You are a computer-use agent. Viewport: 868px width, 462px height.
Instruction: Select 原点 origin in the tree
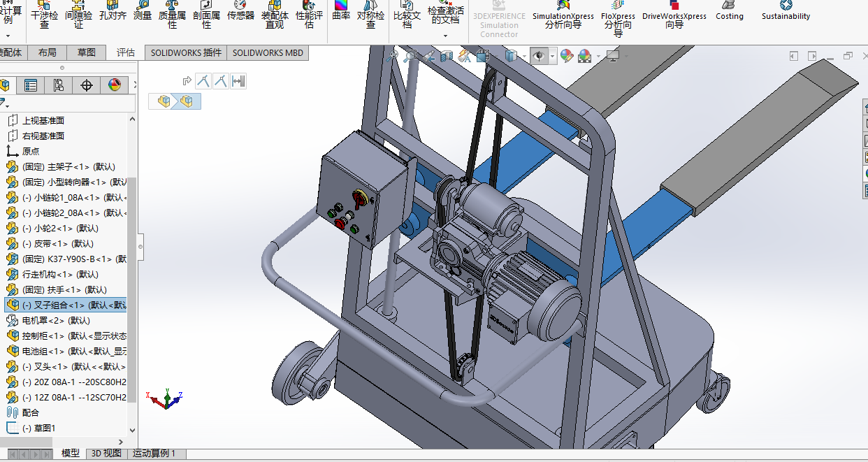point(31,151)
